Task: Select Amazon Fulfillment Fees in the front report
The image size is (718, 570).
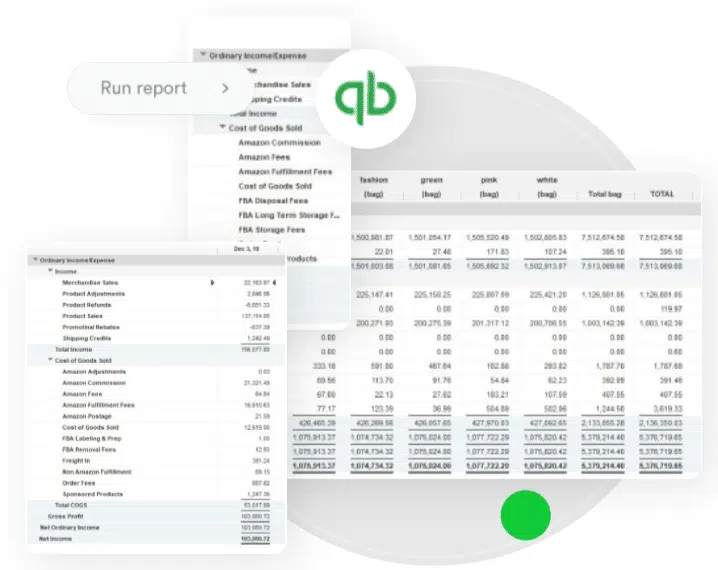Action: tap(156, 405)
